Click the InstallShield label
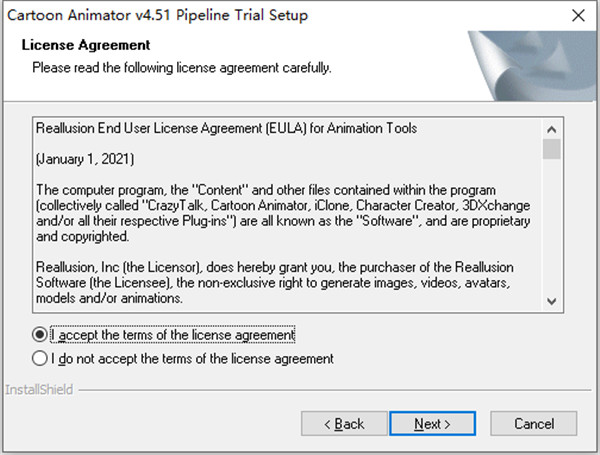This screenshot has height=455, width=600. pos(39,388)
